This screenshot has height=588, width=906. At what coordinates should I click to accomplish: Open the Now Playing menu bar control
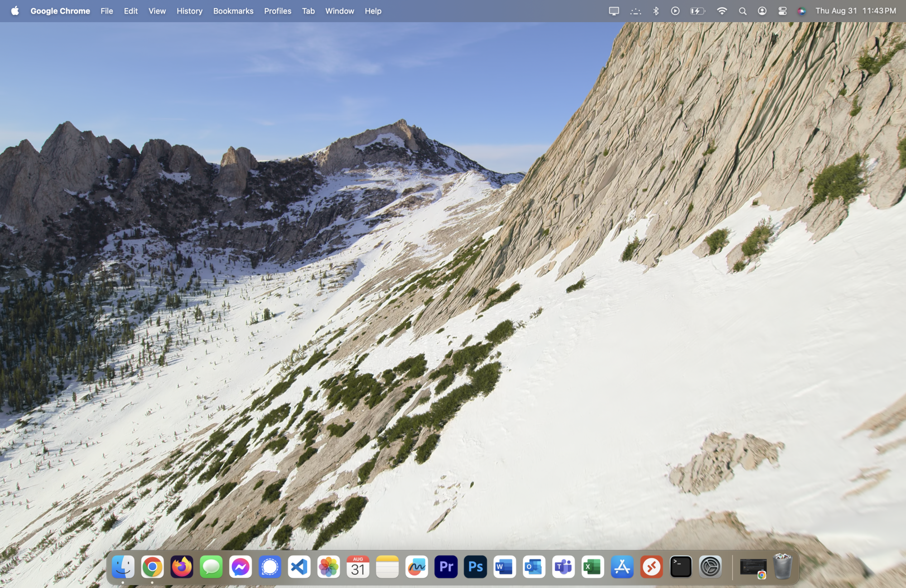[x=675, y=11]
